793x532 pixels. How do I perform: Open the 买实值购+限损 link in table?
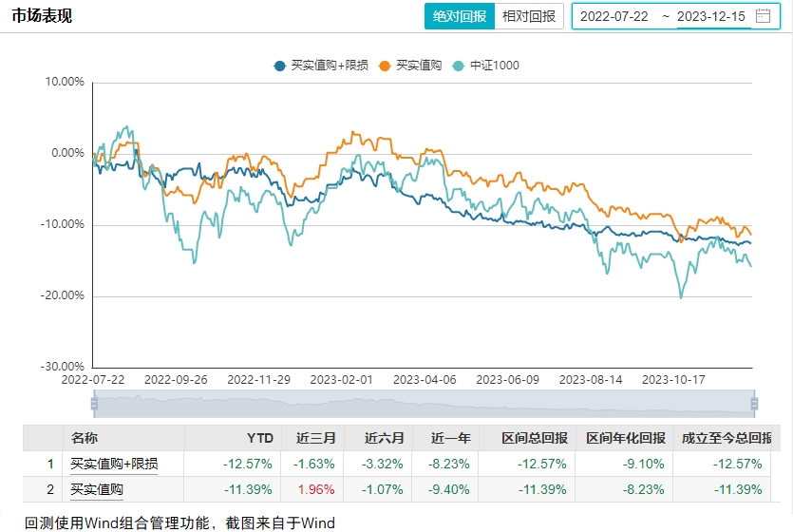pyautogui.click(x=114, y=464)
